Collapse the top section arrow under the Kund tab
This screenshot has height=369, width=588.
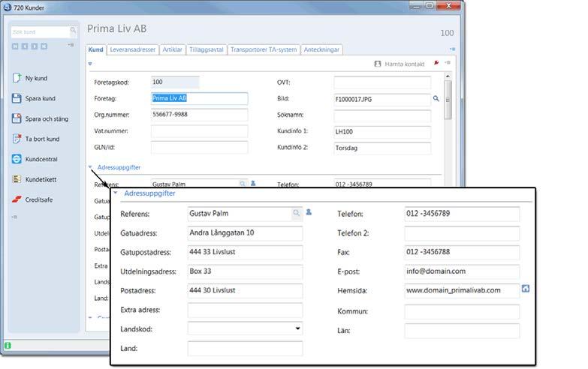[90, 64]
